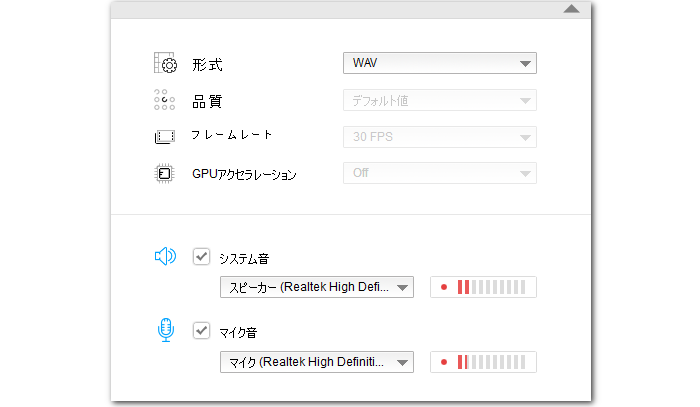
Task: Click the 品質 quality dots icon
Action: click(165, 101)
